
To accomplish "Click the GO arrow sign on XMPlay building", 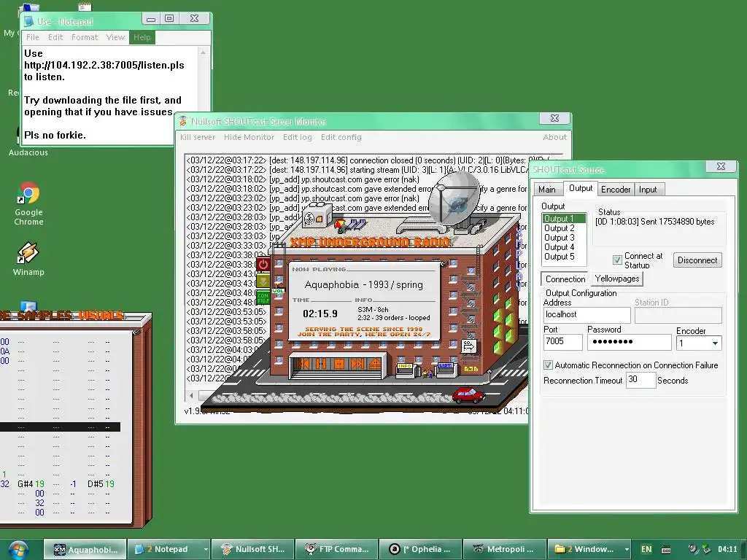I will pos(469,346).
